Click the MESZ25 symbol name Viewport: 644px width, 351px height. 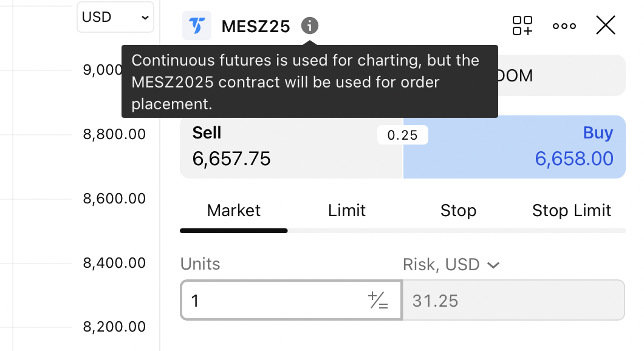pyautogui.click(x=256, y=27)
